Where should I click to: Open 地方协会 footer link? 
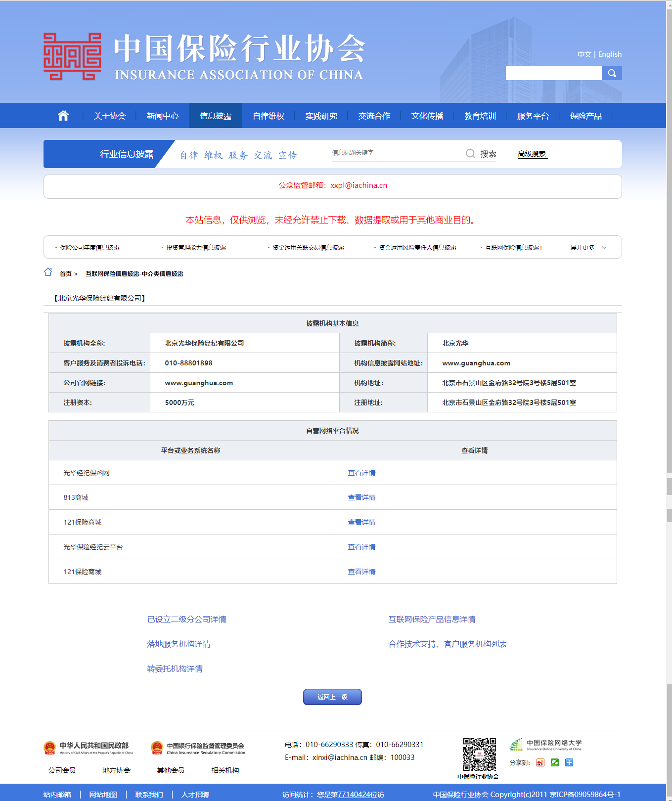[116, 770]
